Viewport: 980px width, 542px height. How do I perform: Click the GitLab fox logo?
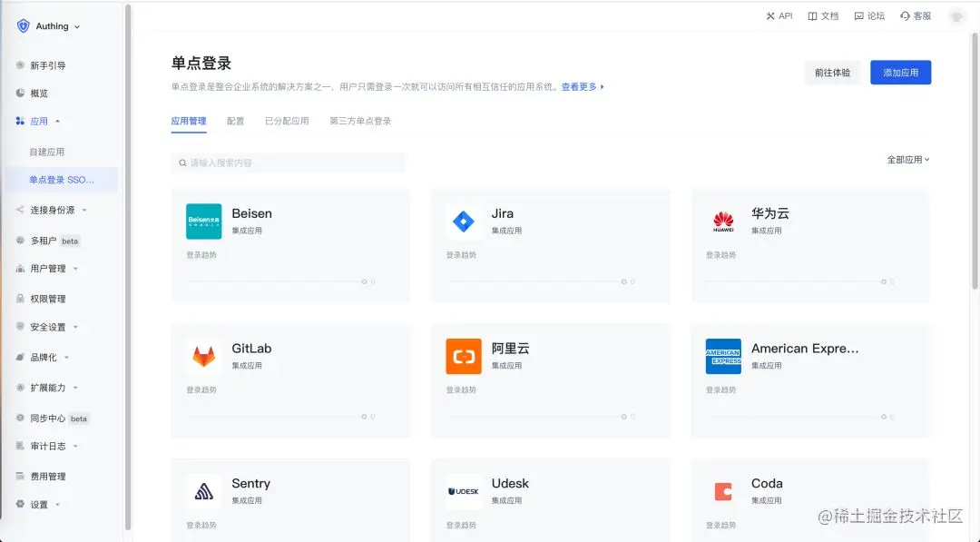[x=204, y=356]
